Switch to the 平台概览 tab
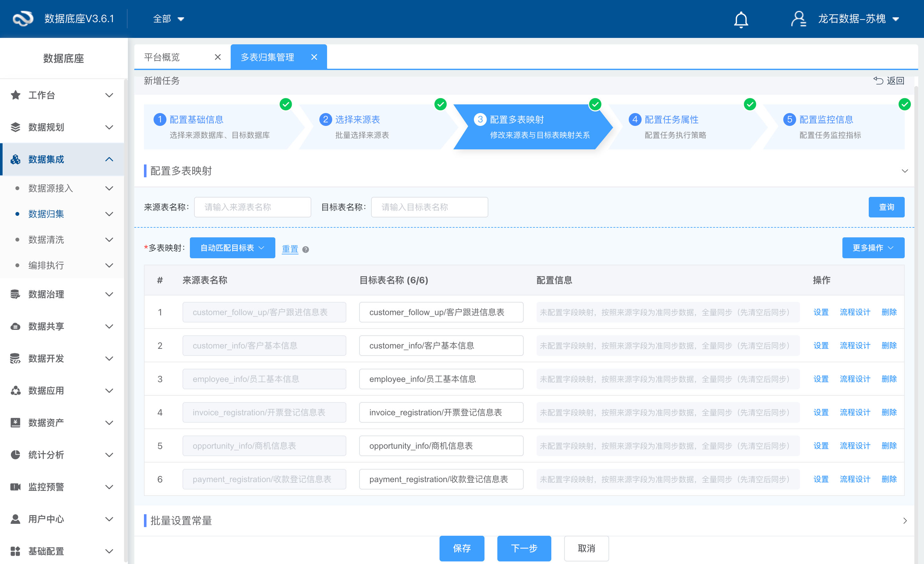 tap(162, 57)
